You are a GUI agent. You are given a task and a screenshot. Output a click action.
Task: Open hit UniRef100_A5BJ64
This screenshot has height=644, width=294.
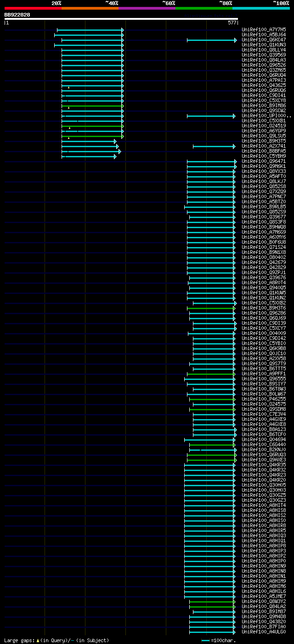[x=264, y=35]
